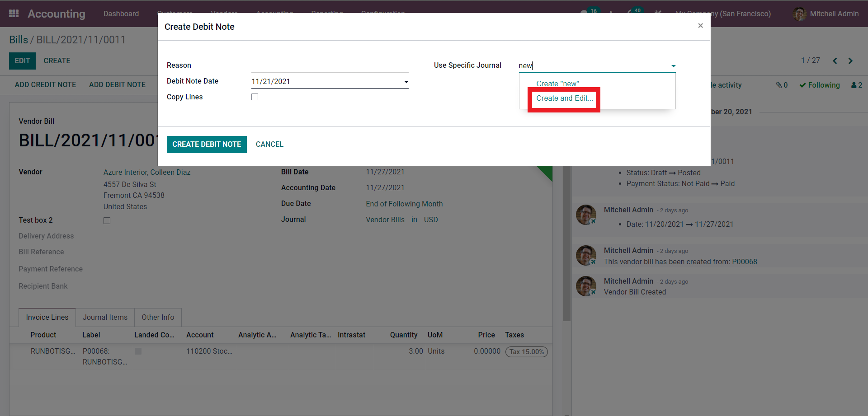The image size is (868, 416).
Task: Select Create "new" option in journal list
Action: click(557, 84)
